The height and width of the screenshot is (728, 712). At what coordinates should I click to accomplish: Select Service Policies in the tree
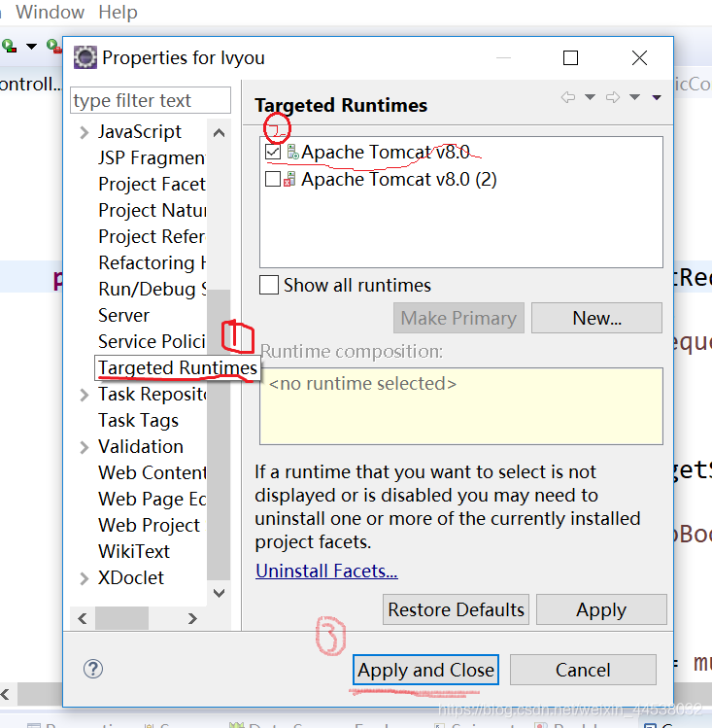point(152,342)
